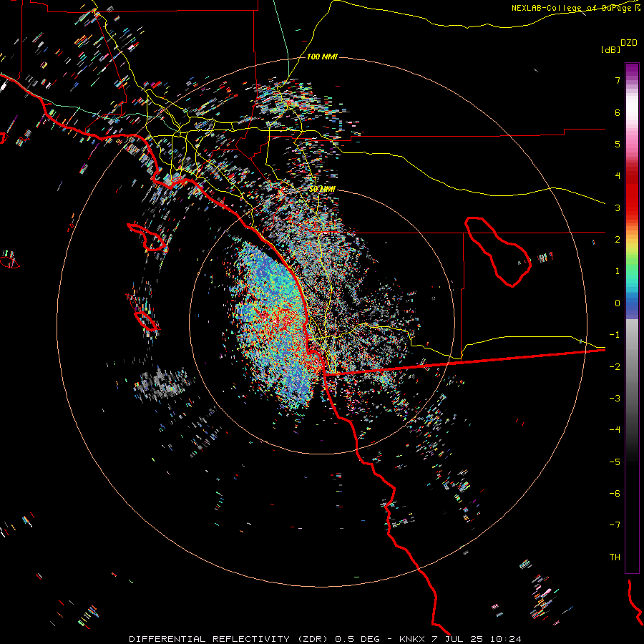
Task: Click the TH threshold label on scale
Action: click(615, 557)
